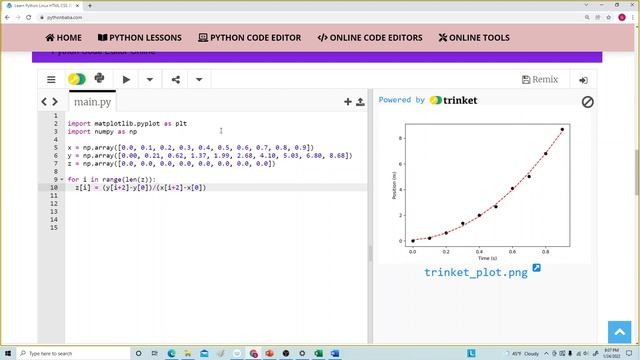Click the upload file icon
Image resolution: width=640 pixels, height=360 pixels.
(360, 102)
